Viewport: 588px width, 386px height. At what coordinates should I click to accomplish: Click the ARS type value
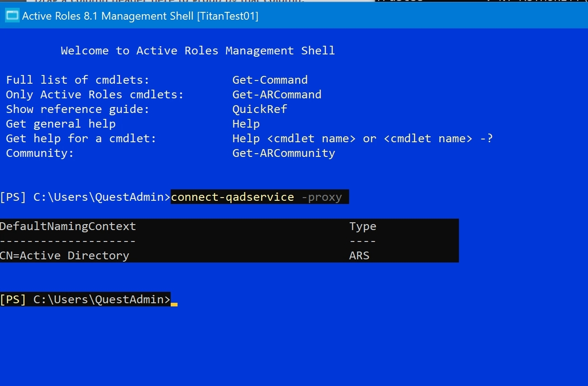click(359, 256)
